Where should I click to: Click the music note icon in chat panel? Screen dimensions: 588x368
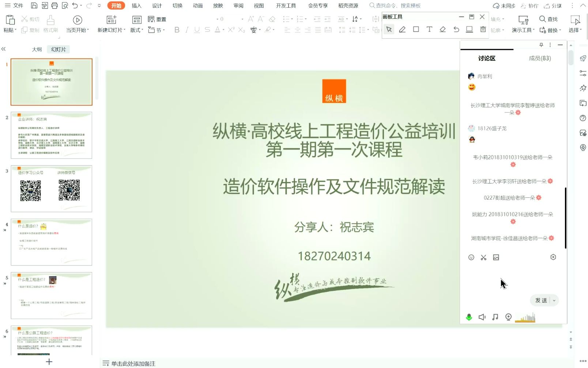coord(495,317)
